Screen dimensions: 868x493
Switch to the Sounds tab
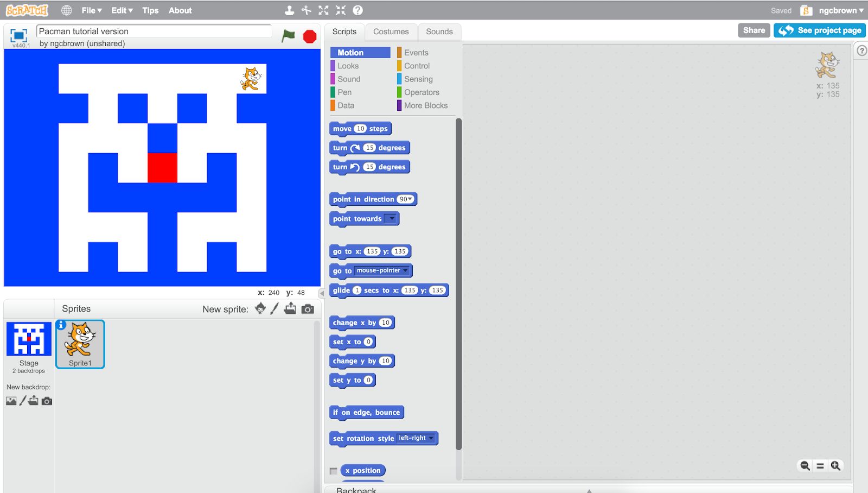tap(439, 31)
